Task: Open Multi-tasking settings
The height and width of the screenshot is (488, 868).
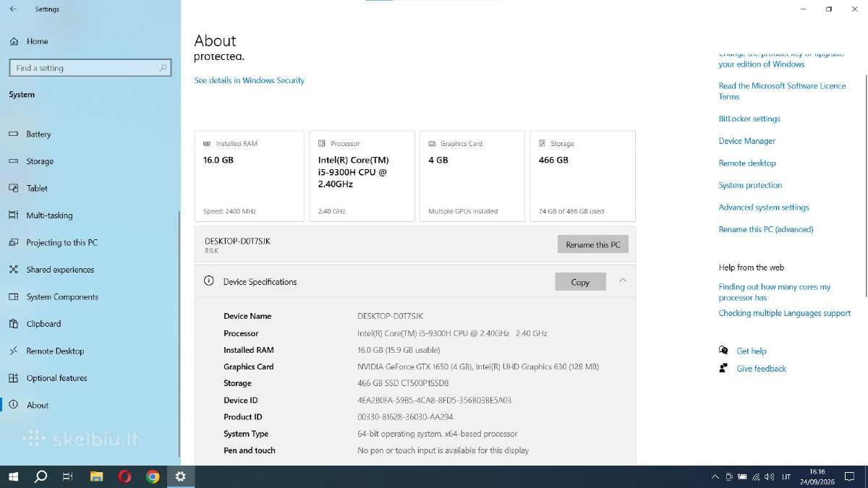Action: (x=90, y=215)
